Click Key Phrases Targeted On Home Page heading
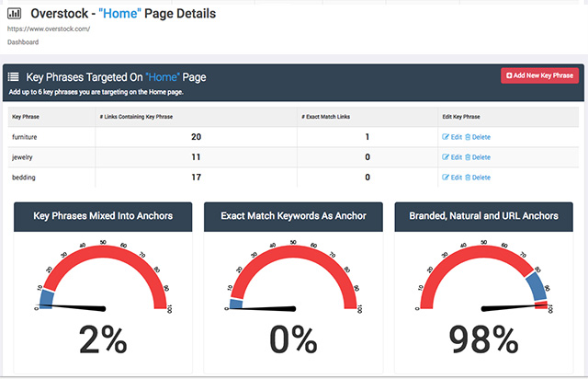This screenshot has width=588, height=379. pos(116,77)
